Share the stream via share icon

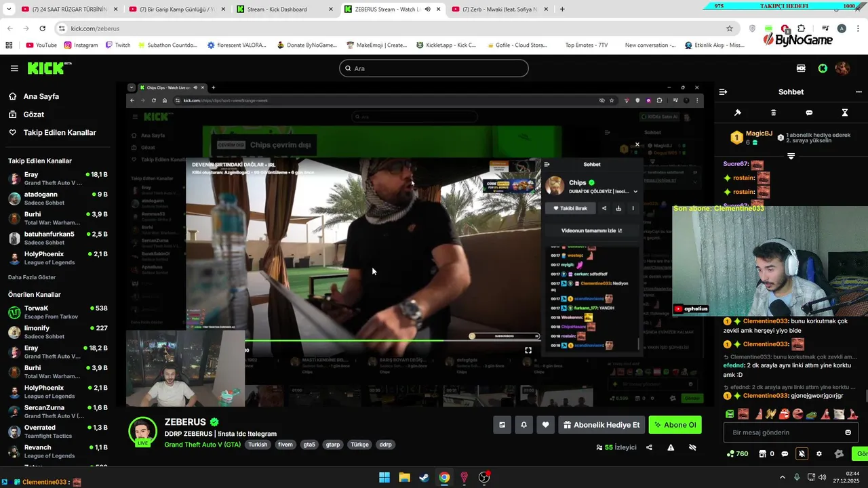649,447
